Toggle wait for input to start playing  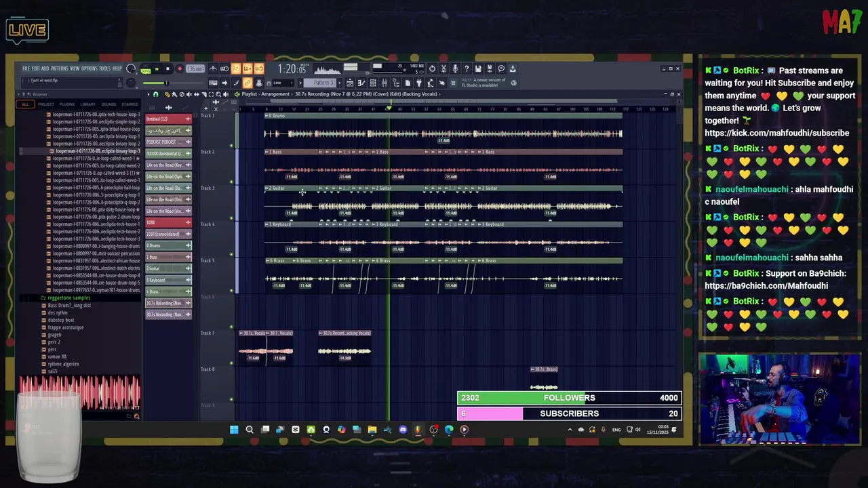(x=224, y=68)
